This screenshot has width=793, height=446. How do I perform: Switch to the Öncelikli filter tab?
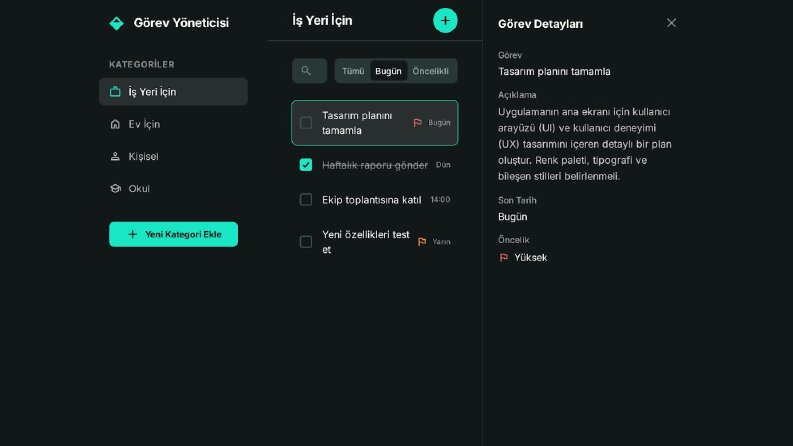click(x=430, y=71)
